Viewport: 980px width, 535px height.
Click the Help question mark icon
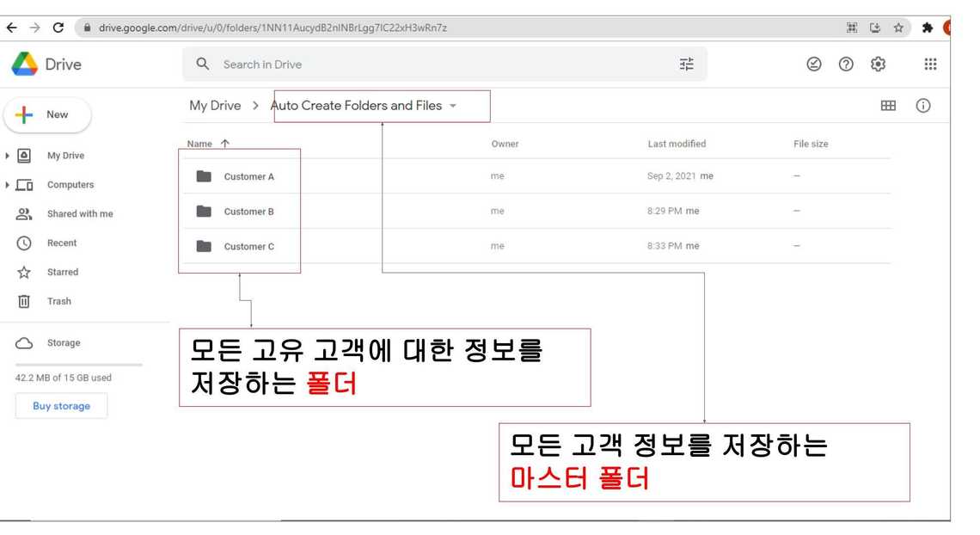[x=846, y=65]
